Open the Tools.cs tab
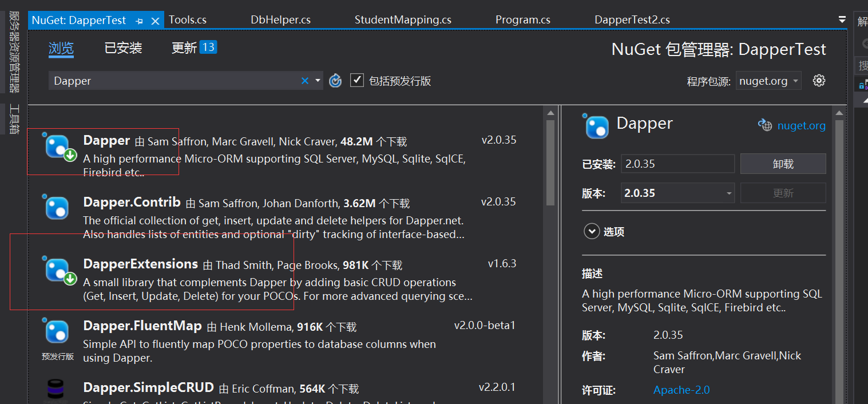 188,20
